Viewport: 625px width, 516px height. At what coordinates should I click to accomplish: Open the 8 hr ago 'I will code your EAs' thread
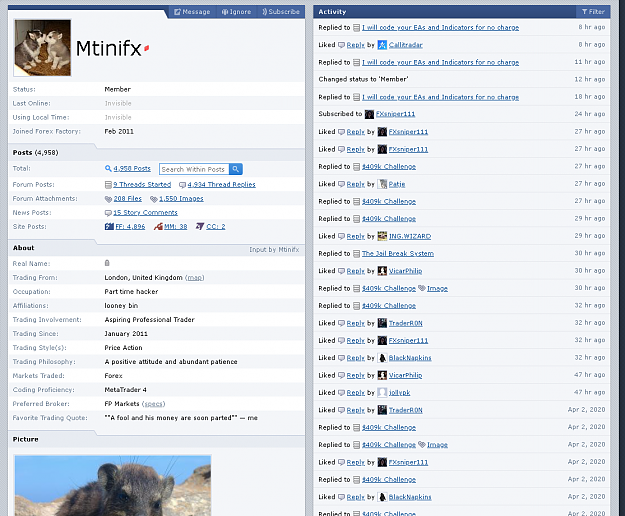tap(440, 27)
